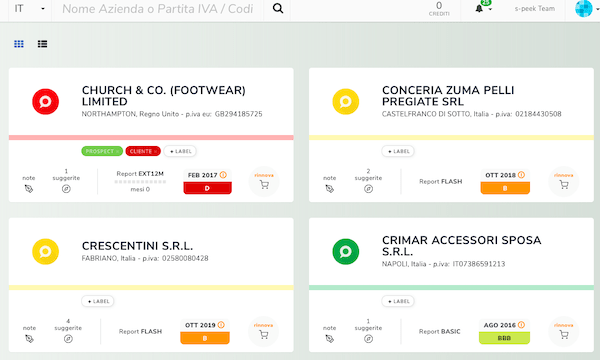Click the red logo of Church & Co.
The height and width of the screenshot is (360, 600).
pyautogui.click(x=46, y=102)
